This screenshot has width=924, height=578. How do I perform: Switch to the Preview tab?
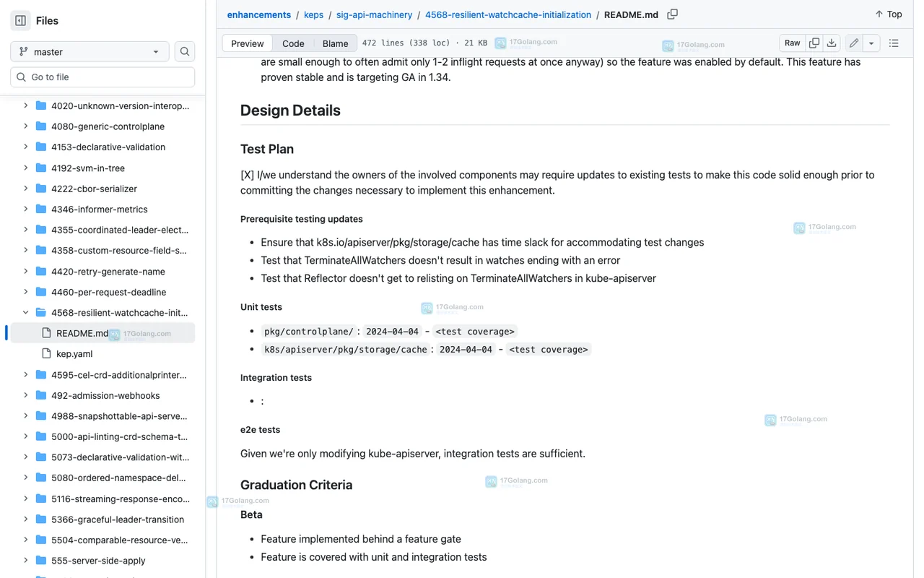tap(247, 43)
